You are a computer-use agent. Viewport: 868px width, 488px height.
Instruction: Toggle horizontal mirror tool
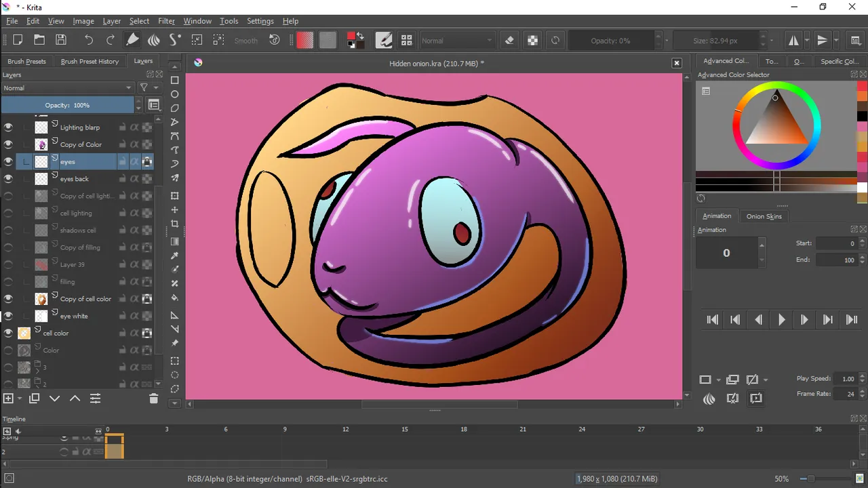pos(793,40)
